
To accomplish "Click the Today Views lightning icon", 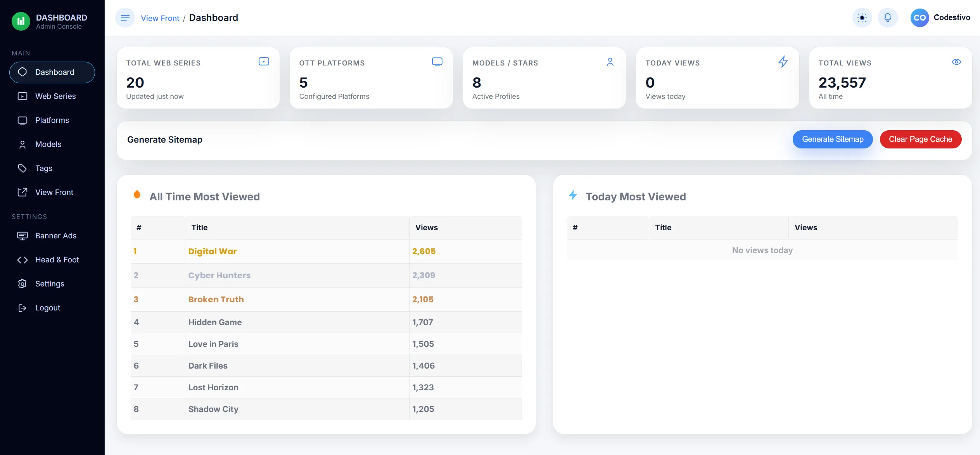I will [x=783, y=62].
